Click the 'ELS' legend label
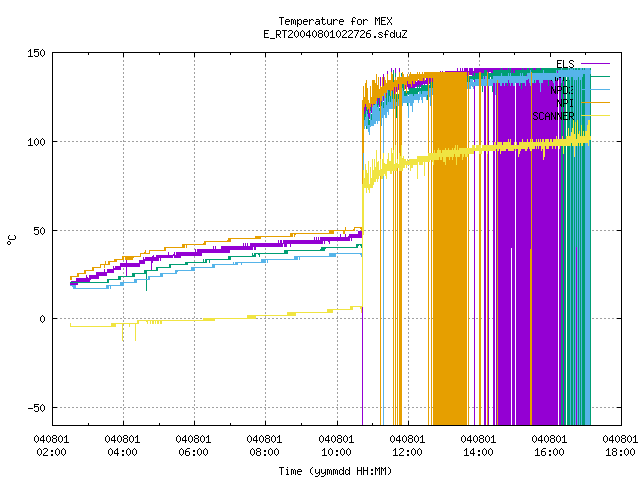The width and height of the screenshot is (640, 480). coord(565,64)
